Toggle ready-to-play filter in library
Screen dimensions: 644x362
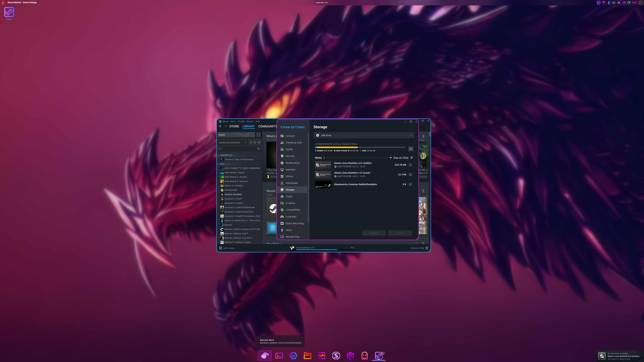pyautogui.click(x=259, y=142)
